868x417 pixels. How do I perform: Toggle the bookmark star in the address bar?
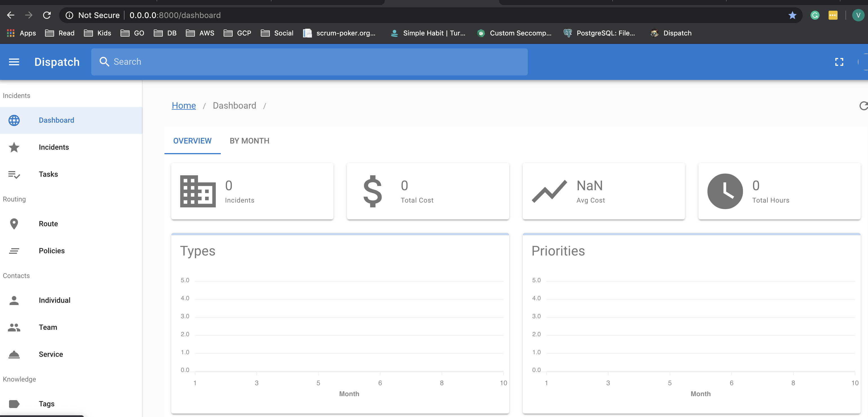click(x=792, y=15)
